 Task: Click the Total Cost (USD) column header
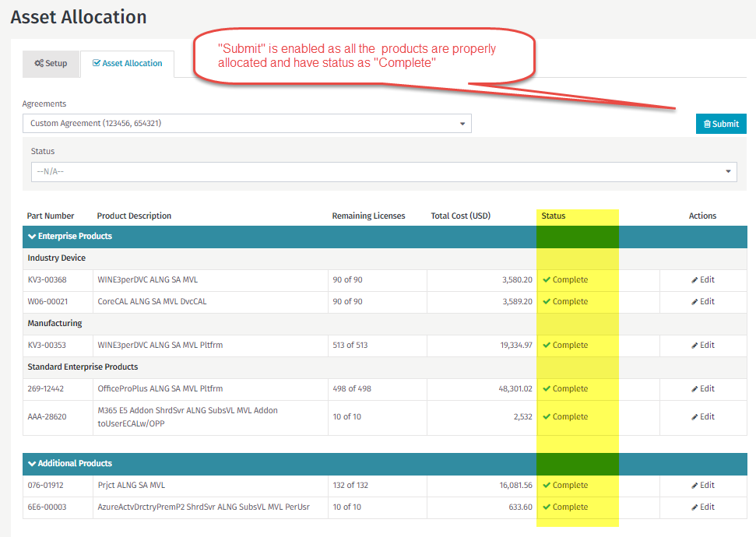tap(460, 216)
